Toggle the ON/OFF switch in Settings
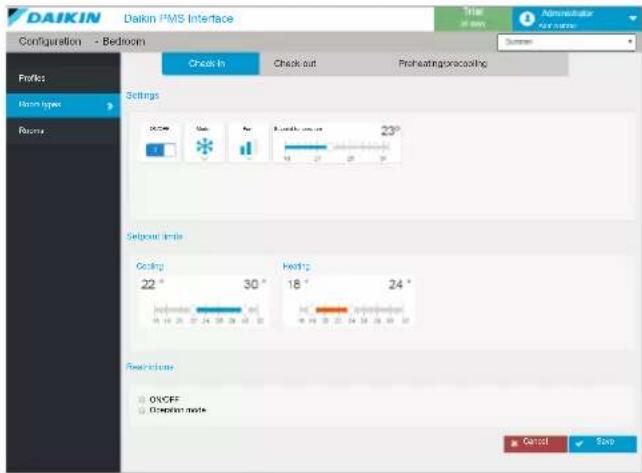 (161, 149)
